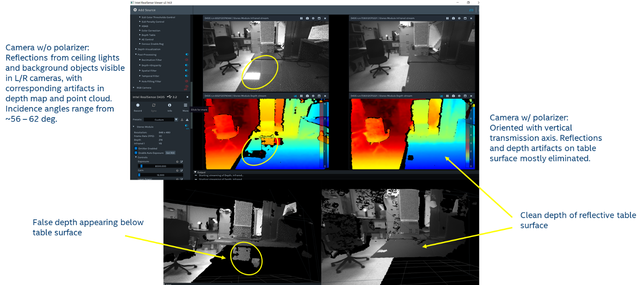The width and height of the screenshot is (644, 285).
Task: Show info for 728312070221 infrared stream
Action: click(459, 18)
